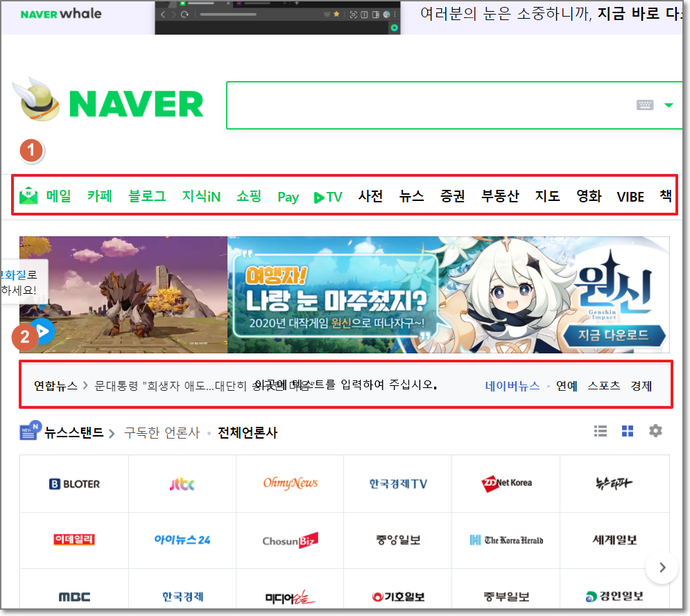Open 경제 news category
Screen dimensions: 690x616
coord(641,385)
